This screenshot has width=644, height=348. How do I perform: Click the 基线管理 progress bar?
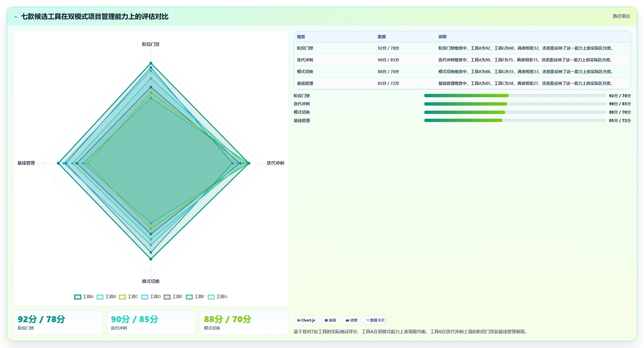[515, 120]
